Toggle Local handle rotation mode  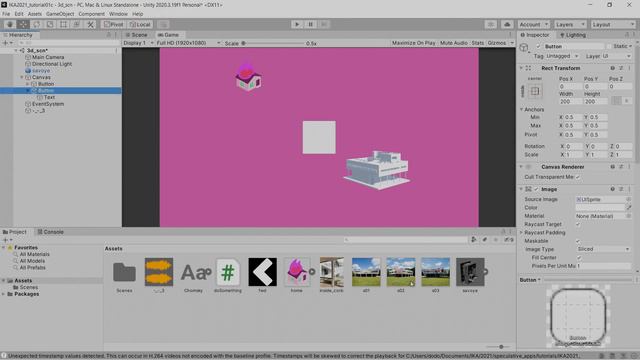click(140, 24)
